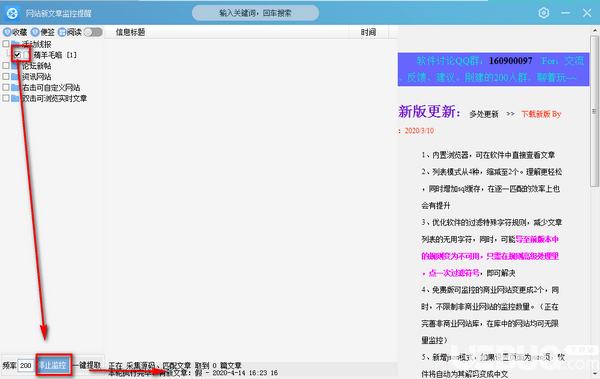
Task: Open settings via the gear icon
Action: (x=544, y=13)
